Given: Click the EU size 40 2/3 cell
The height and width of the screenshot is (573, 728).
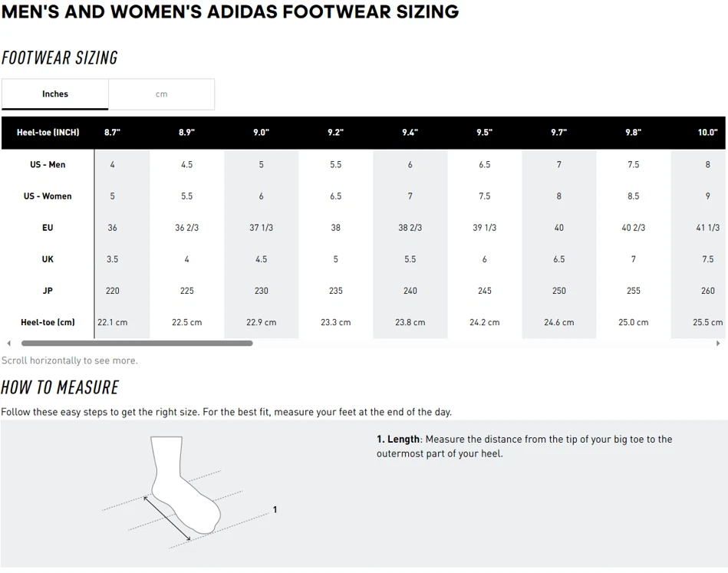Looking at the screenshot, I should (x=633, y=228).
